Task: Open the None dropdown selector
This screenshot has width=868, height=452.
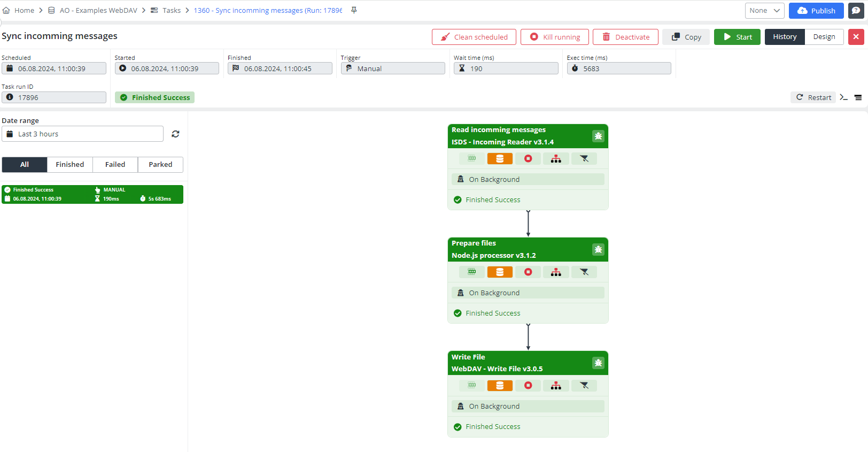Action: click(x=764, y=11)
